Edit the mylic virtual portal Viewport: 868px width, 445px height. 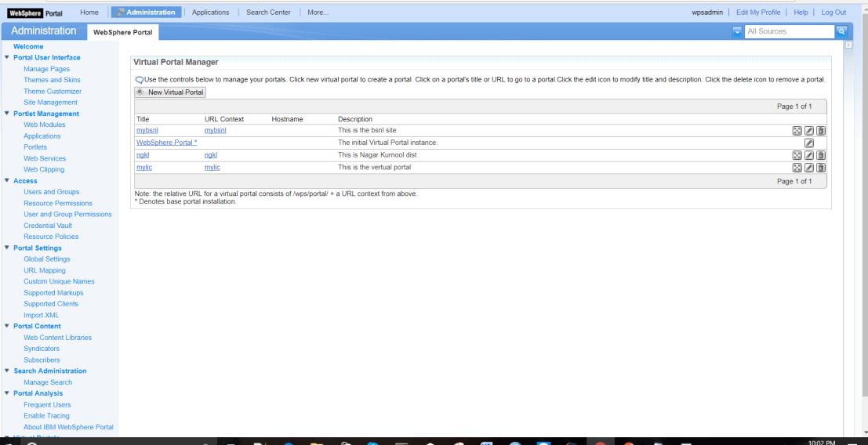point(809,168)
